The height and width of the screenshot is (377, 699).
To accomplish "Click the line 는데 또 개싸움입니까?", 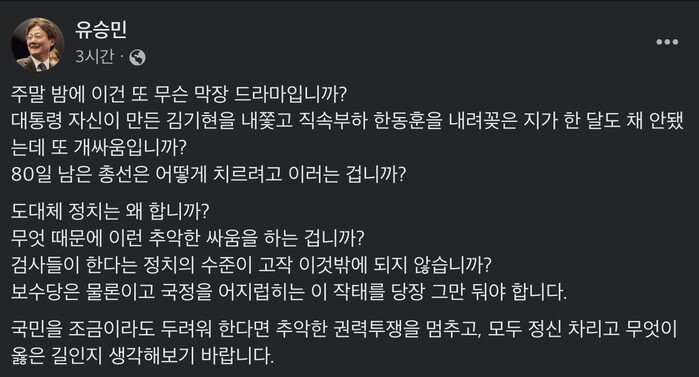I will pos(98,148).
